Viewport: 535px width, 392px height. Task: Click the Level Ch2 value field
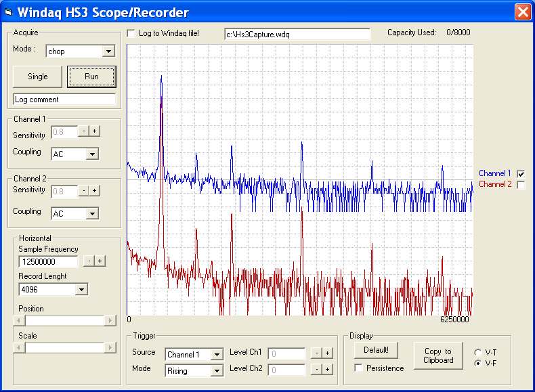286,370
